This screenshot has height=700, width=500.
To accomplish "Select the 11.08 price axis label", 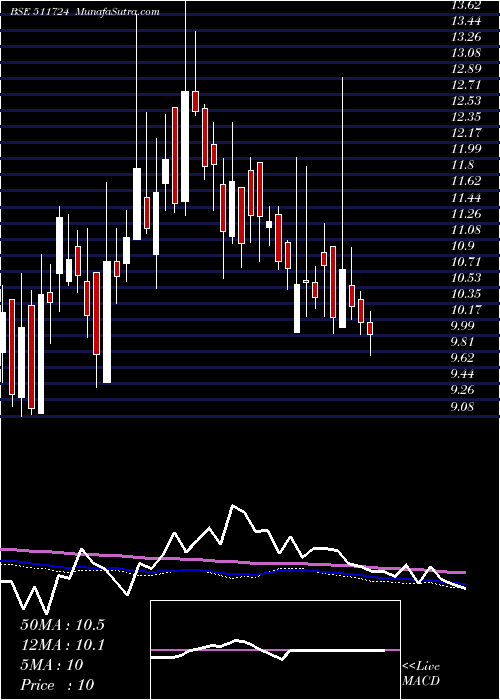I will pyautogui.click(x=466, y=230).
